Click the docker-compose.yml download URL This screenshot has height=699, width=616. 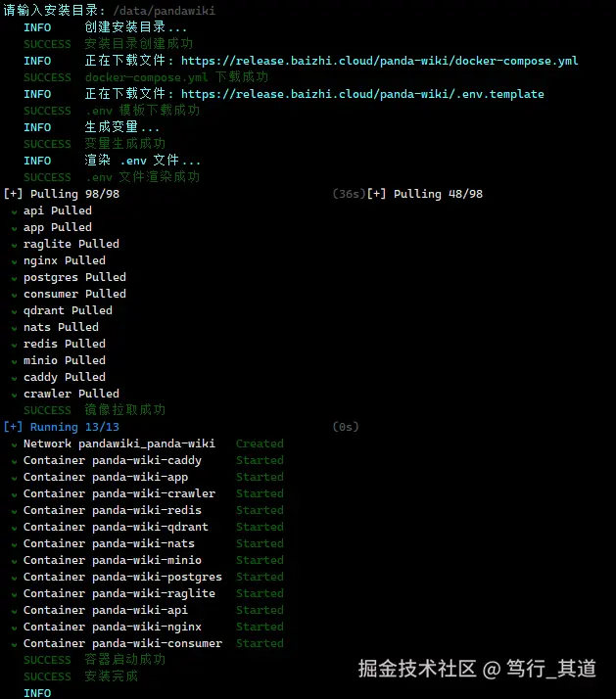380,61
